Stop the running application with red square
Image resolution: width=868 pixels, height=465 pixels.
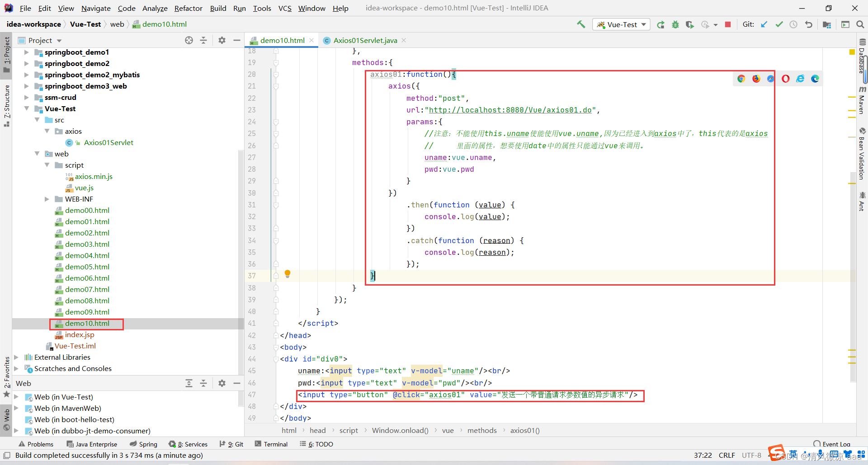click(x=728, y=24)
